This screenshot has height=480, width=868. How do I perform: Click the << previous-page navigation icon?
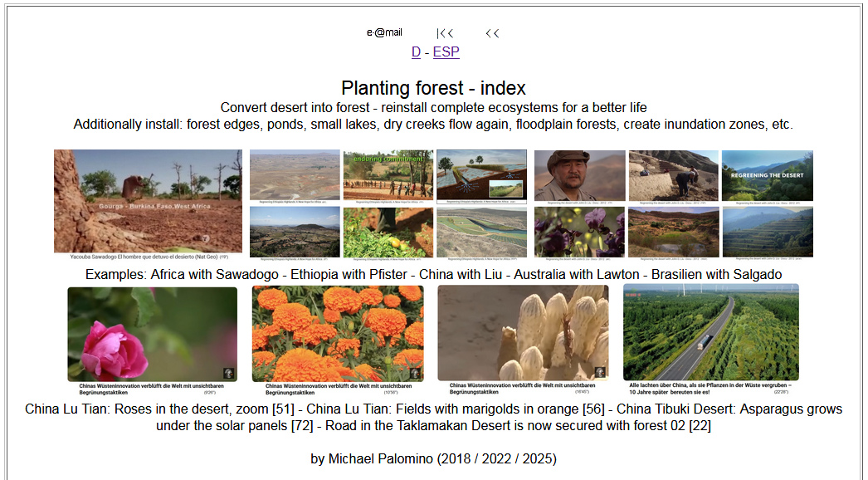click(x=492, y=32)
